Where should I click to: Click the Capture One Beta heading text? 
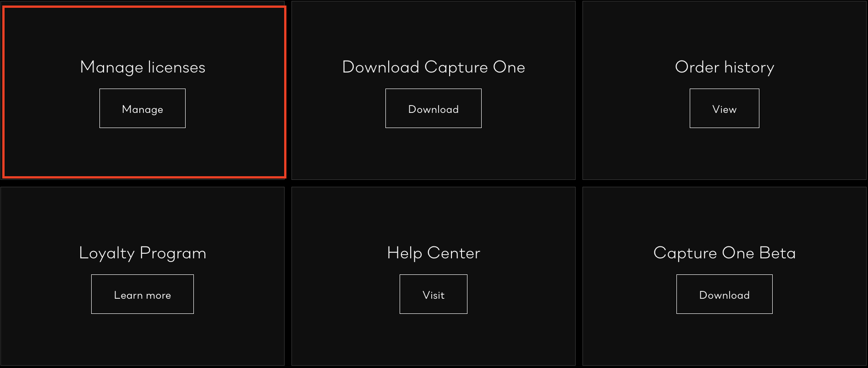point(725,253)
